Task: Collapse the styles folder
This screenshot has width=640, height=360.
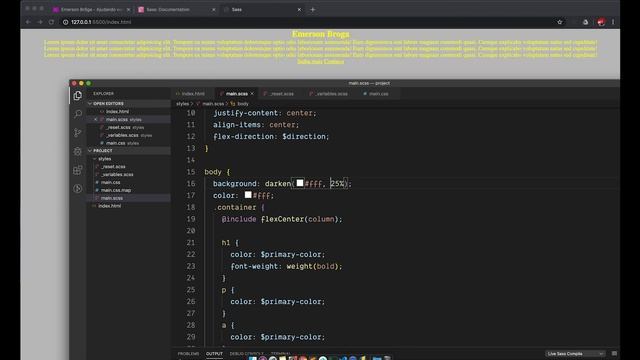Action: [x=104, y=159]
